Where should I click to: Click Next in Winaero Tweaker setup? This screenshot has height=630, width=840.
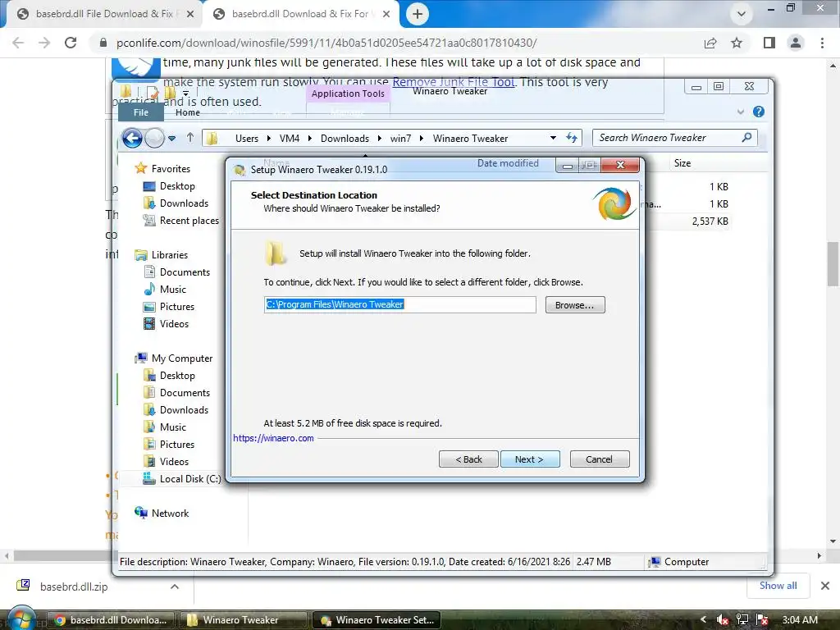click(x=530, y=459)
